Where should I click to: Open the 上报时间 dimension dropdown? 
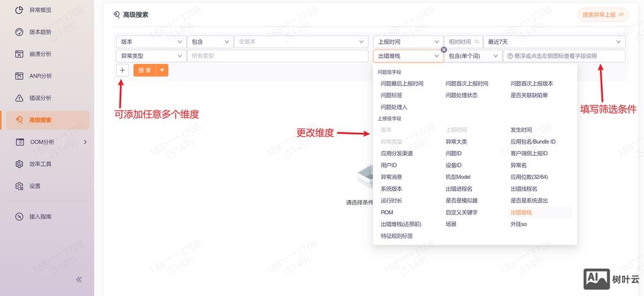pos(408,42)
